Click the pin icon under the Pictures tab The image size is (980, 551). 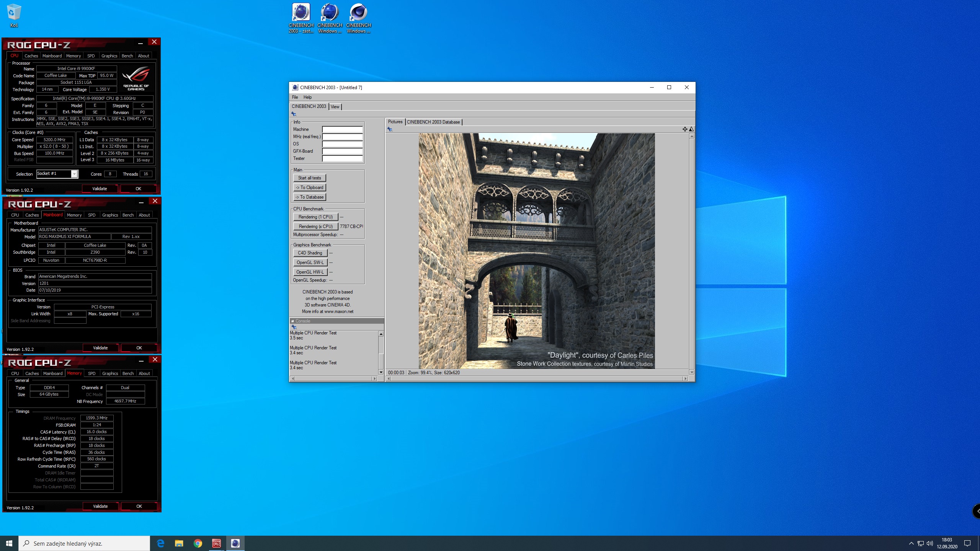click(390, 129)
